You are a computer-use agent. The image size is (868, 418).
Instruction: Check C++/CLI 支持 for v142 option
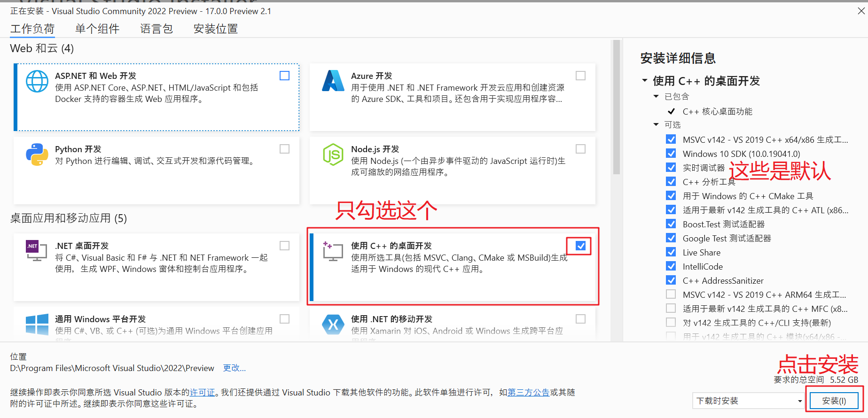[671, 323]
